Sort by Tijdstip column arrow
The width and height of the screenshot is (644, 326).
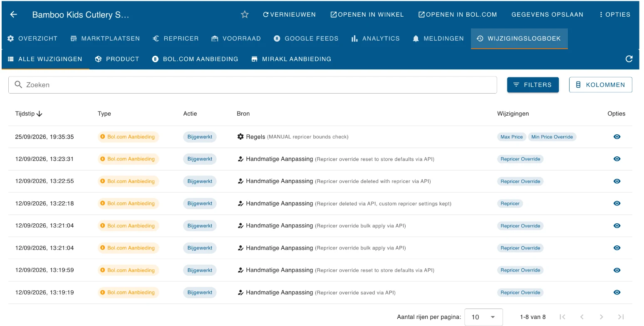point(40,114)
